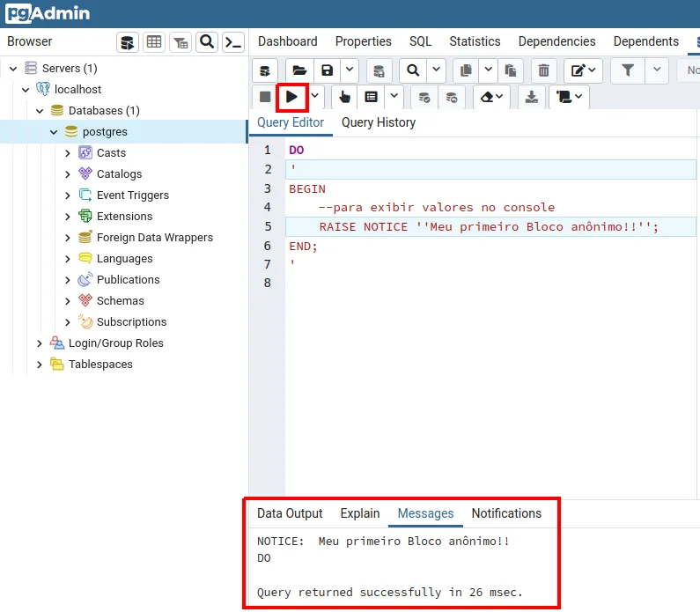Open the Data Output tab
Screen dimensions: 700x612
point(290,513)
